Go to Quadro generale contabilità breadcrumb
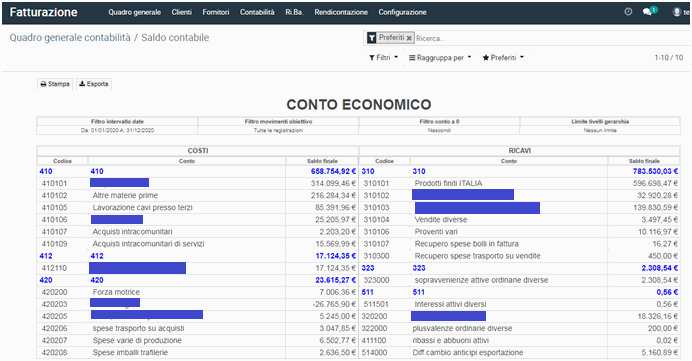692x361 pixels. (70, 38)
